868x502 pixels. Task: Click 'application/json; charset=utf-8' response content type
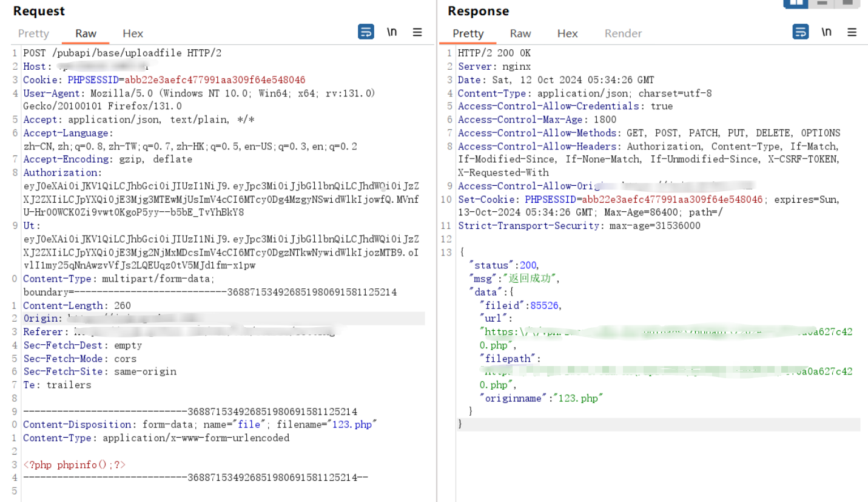coord(624,93)
